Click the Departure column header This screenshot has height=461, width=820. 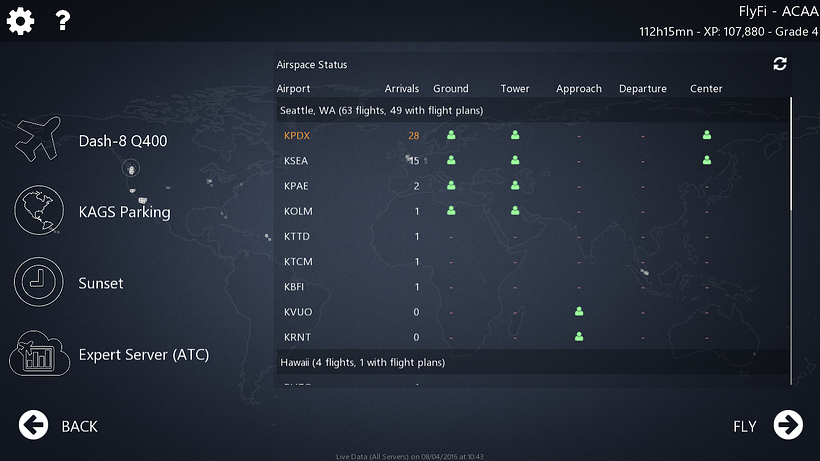643,89
